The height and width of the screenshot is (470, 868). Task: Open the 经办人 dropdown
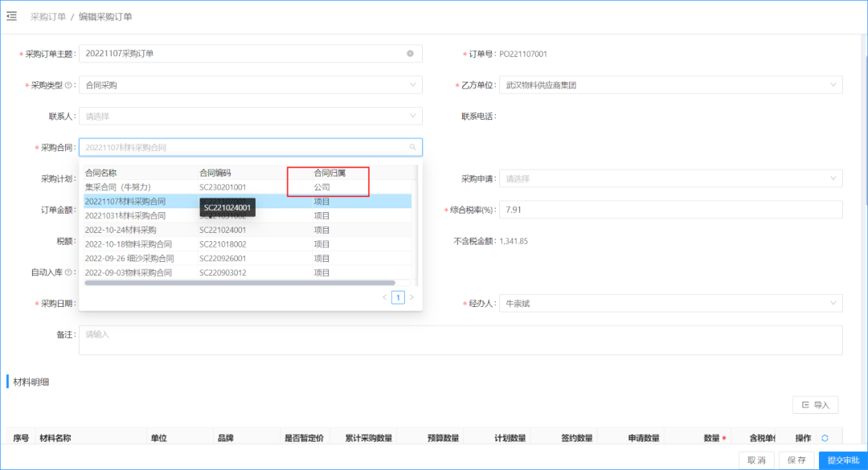[x=671, y=304]
